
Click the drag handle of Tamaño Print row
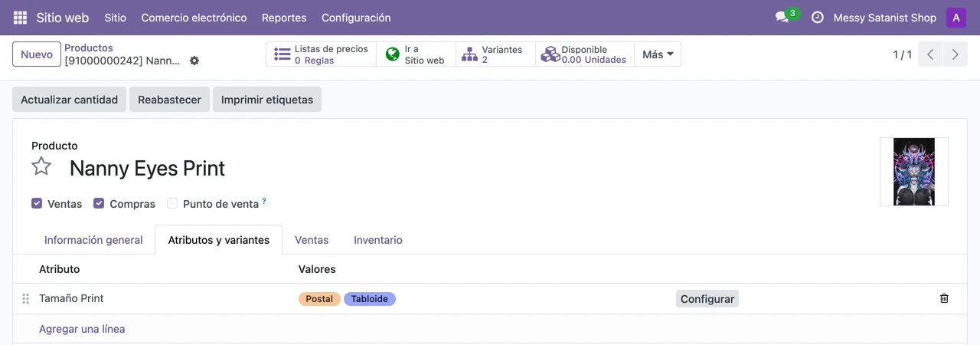tap(25, 298)
